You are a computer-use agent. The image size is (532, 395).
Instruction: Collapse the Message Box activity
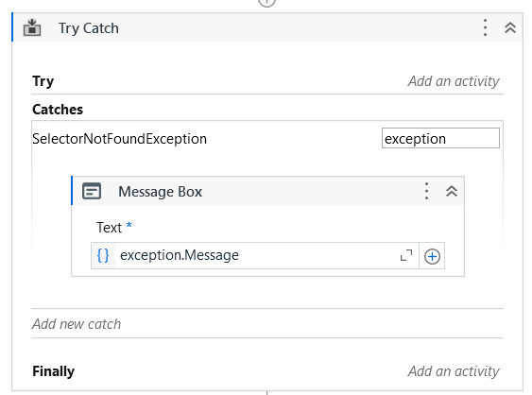tap(452, 191)
